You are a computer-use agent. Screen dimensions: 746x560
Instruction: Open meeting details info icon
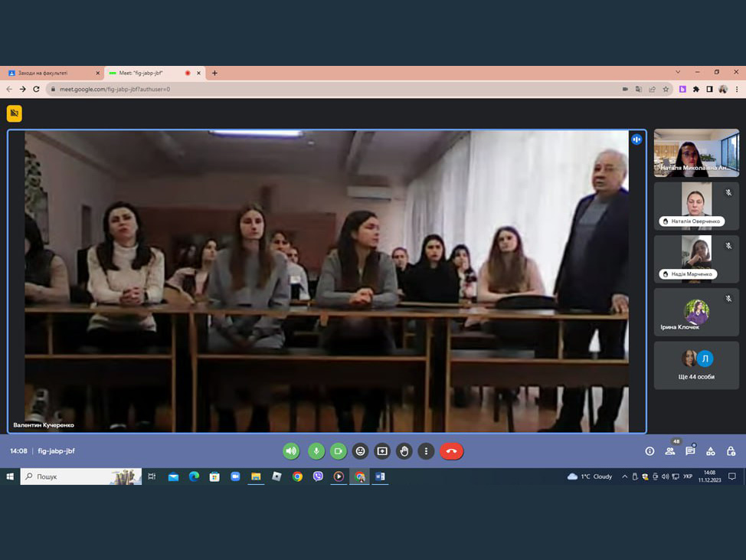pyautogui.click(x=649, y=451)
